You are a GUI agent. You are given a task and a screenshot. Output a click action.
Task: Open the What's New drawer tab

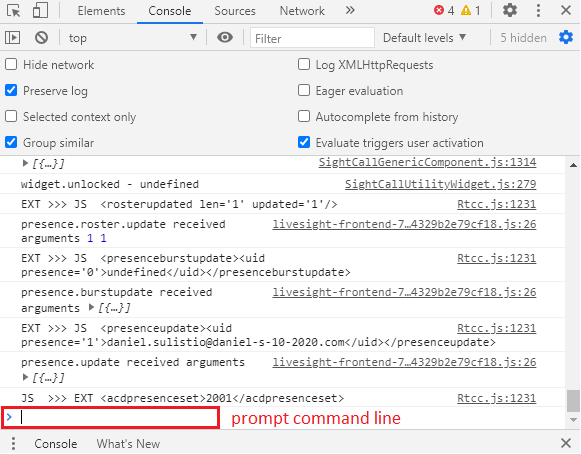pos(128,444)
